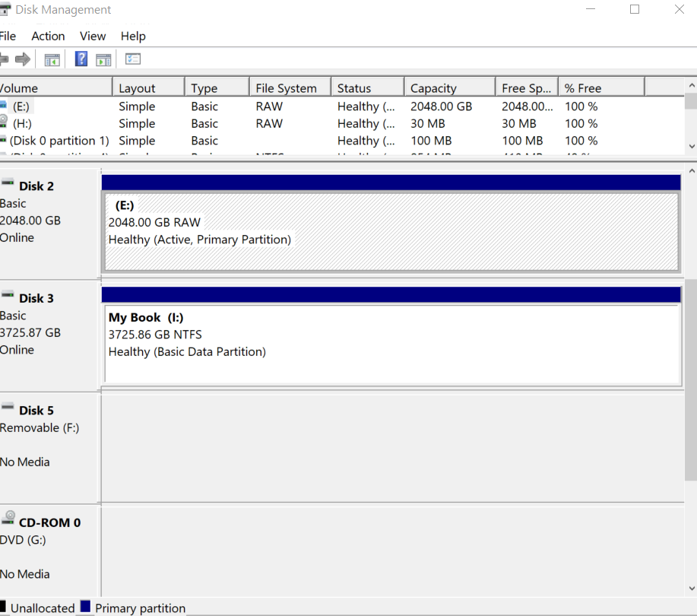Click the Forward arrow toolbar icon
Screen dimensions: 697x616
pyautogui.click(x=23, y=59)
